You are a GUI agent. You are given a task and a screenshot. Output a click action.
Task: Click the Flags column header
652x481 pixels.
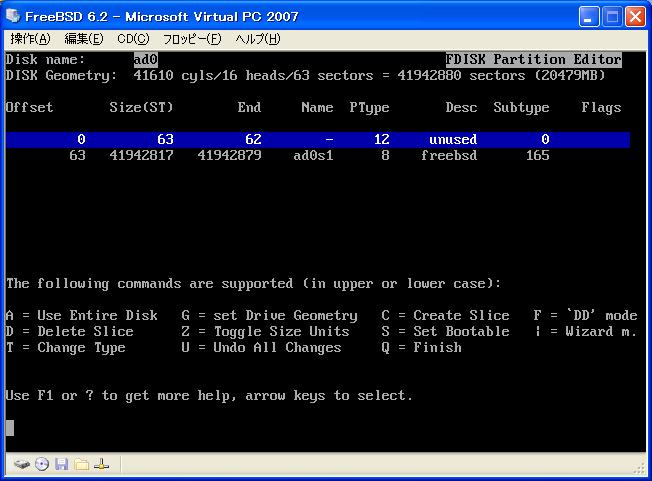point(601,107)
